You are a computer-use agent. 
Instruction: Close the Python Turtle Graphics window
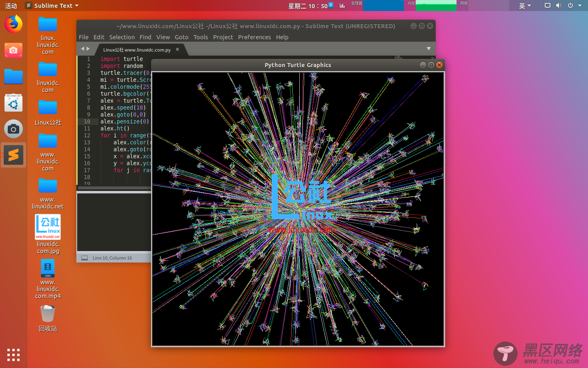[x=439, y=65]
